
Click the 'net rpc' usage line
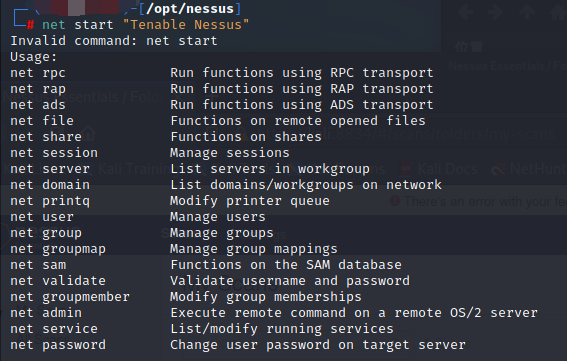(222, 73)
